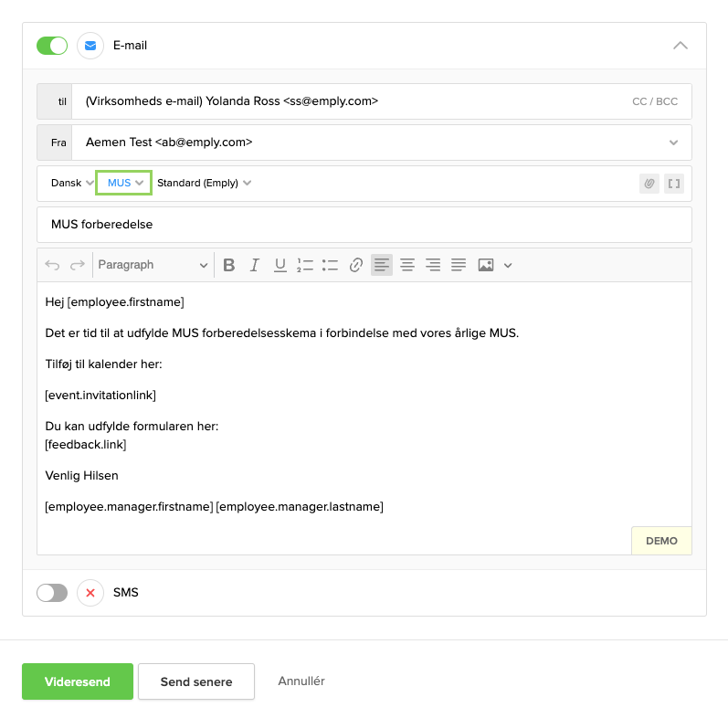Open the Fra sender dropdown
Image resolution: width=728 pixels, height=718 pixels.
673,143
